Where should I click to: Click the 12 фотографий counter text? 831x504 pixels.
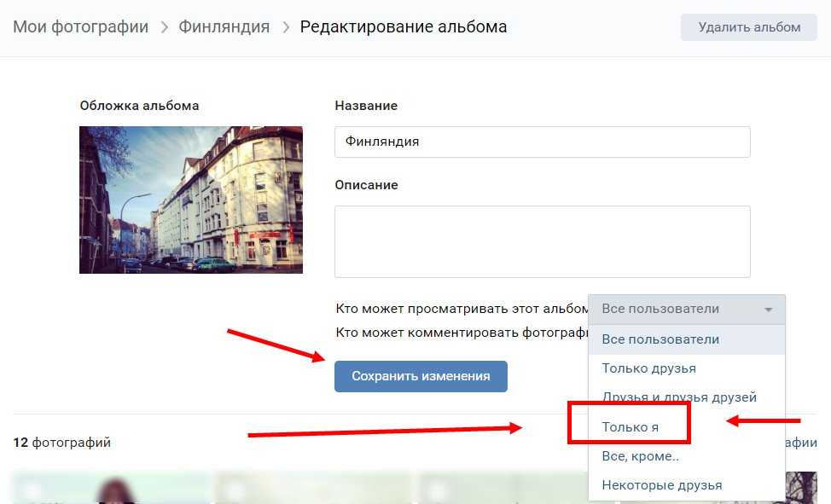[62, 443]
